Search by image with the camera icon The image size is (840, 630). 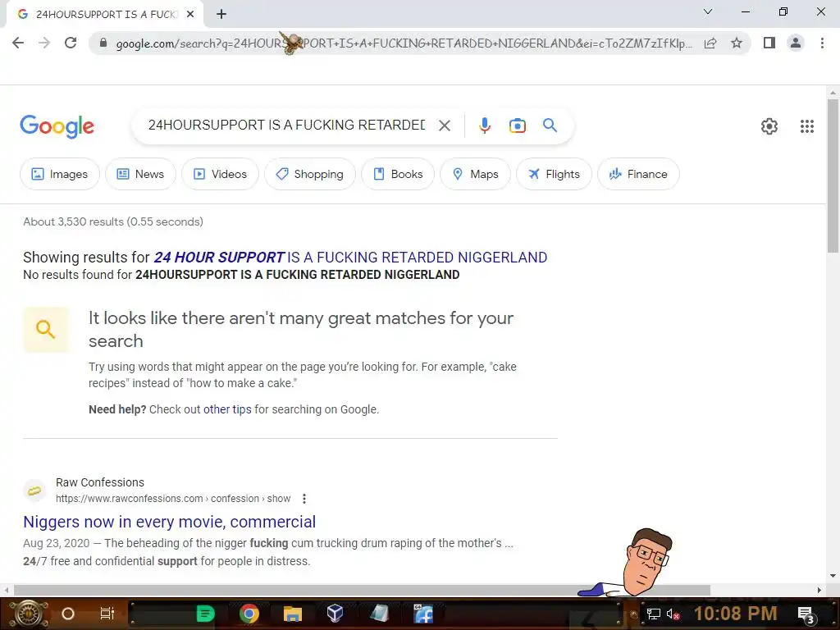click(x=517, y=126)
